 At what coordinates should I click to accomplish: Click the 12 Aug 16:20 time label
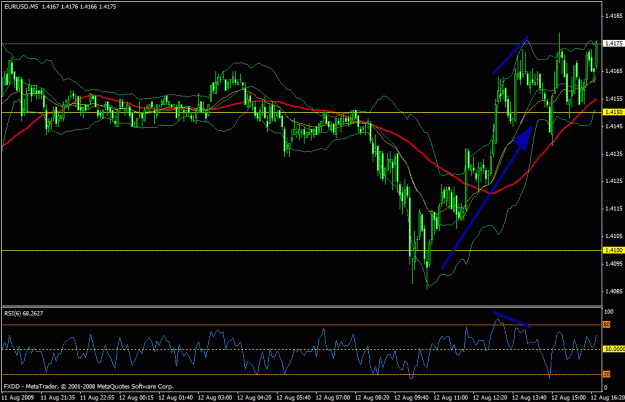[x=608, y=398]
